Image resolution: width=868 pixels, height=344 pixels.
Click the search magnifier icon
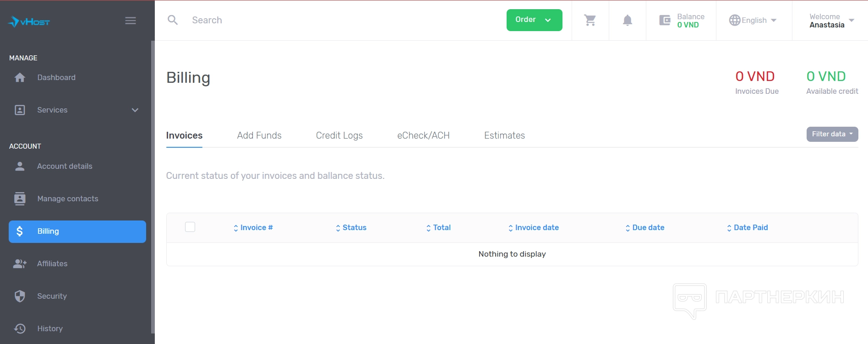(173, 20)
